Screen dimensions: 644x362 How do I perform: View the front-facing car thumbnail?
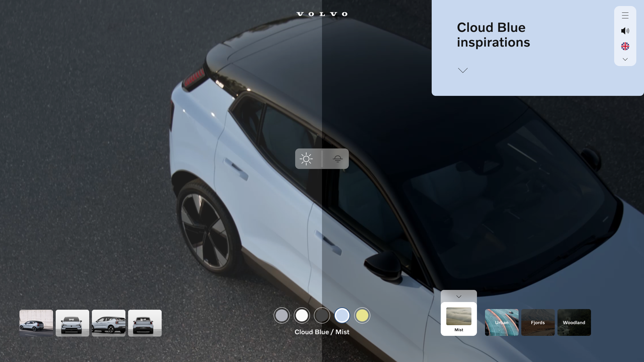click(x=72, y=323)
